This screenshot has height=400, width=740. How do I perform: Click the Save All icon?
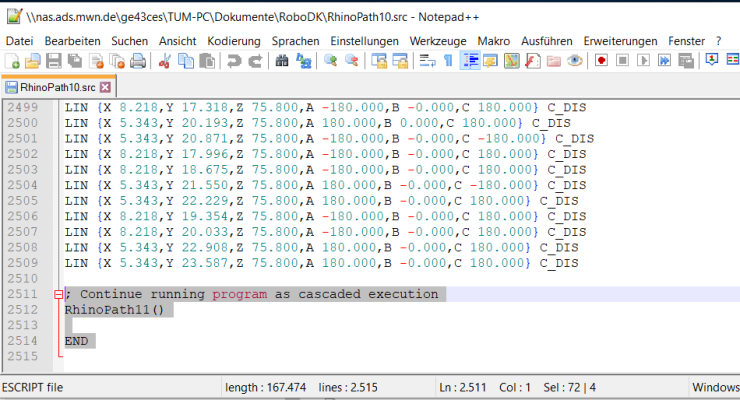click(75, 61)
